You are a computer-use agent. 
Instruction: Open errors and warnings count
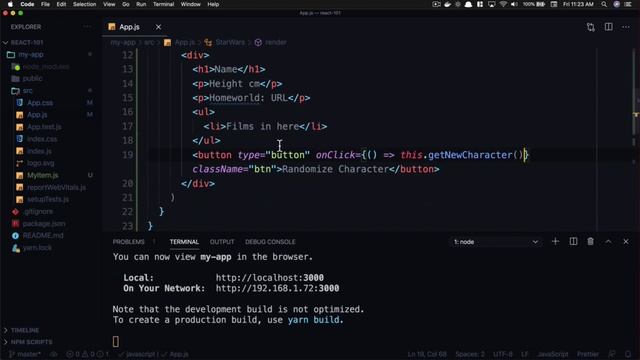(87, 354)
